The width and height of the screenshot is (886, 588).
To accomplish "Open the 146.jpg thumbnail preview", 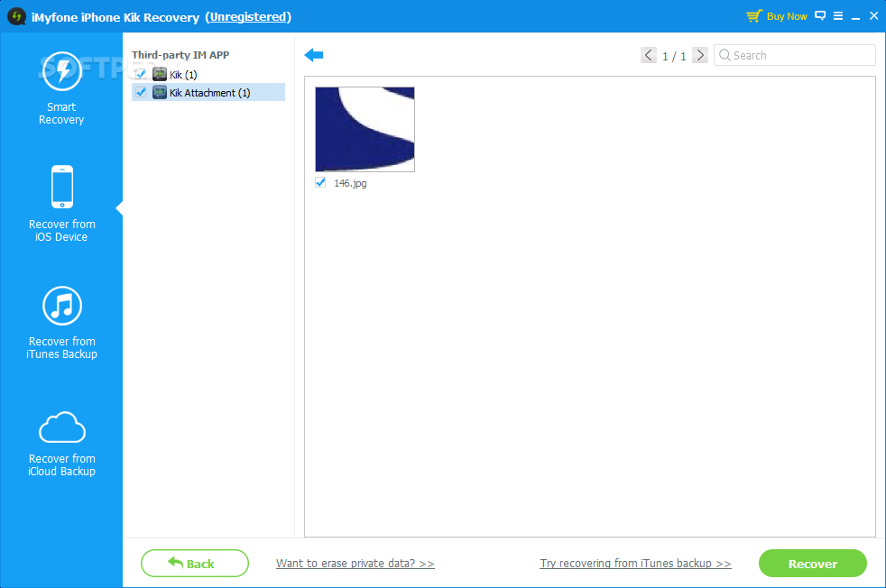I will (x=365, y=129).
